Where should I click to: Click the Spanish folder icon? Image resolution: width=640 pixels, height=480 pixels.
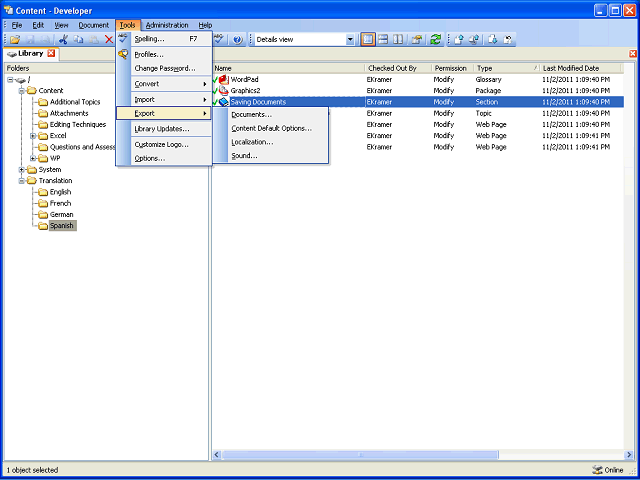[x=43, y=226]
